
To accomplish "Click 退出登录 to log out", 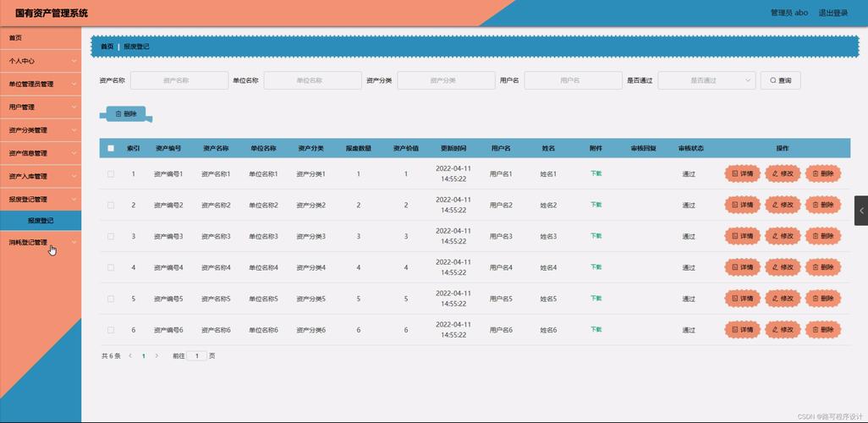I will click(x=832, y=13).
